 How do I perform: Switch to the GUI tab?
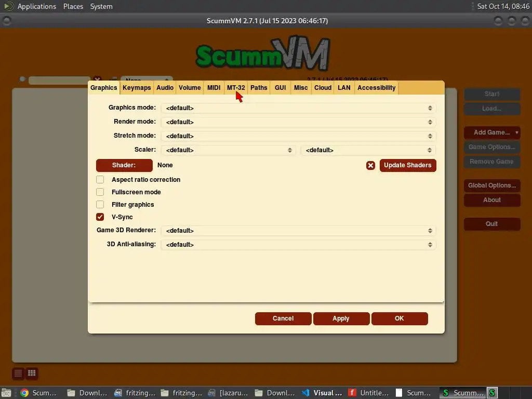pos(280,88)
